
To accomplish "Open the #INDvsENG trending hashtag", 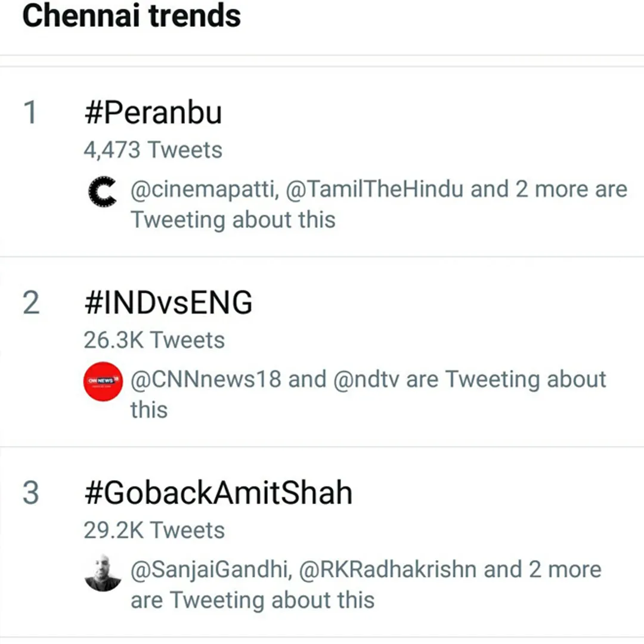I will click(x=168, y=303).
